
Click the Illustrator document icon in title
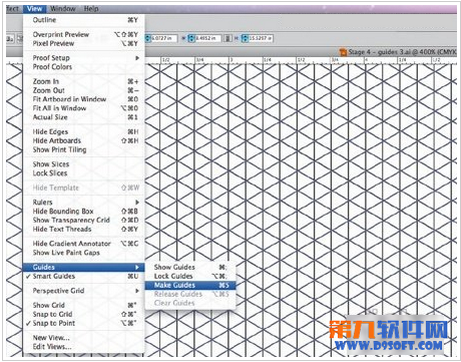coord(343,52)
